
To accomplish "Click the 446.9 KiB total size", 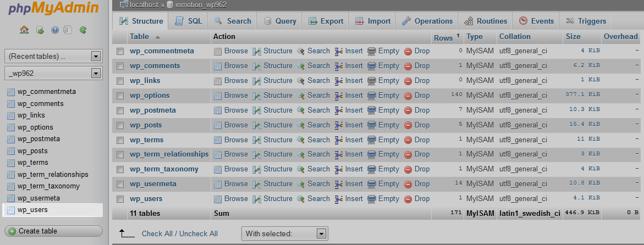I will [582, 213].
